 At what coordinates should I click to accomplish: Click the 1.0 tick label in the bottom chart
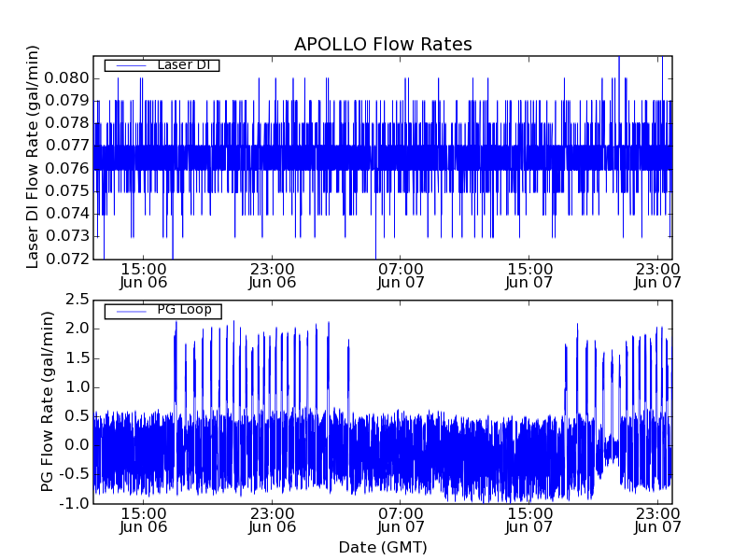click(x=78, y=387)
